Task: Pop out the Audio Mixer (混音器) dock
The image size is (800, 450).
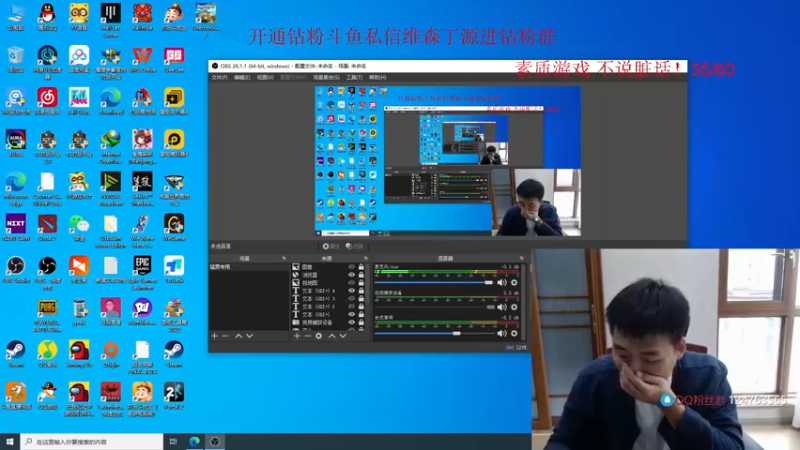Action: pyautogui.click(x=521, y=259)
